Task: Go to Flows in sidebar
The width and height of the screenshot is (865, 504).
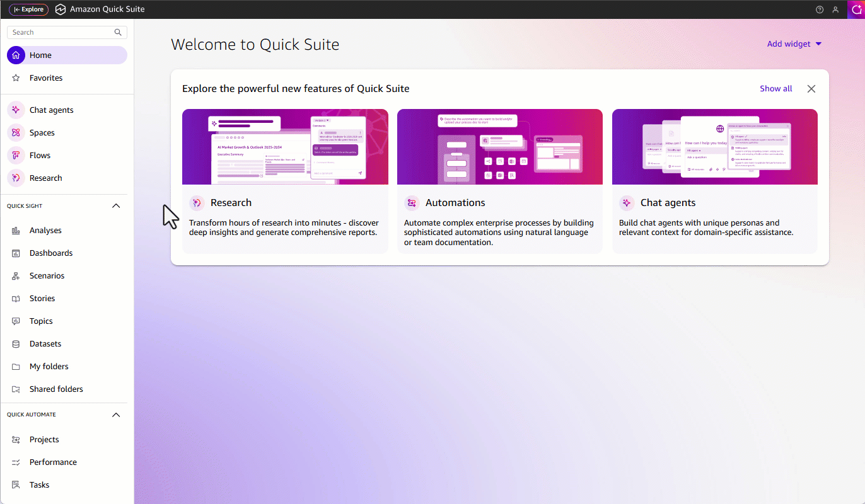Action: 40,156
